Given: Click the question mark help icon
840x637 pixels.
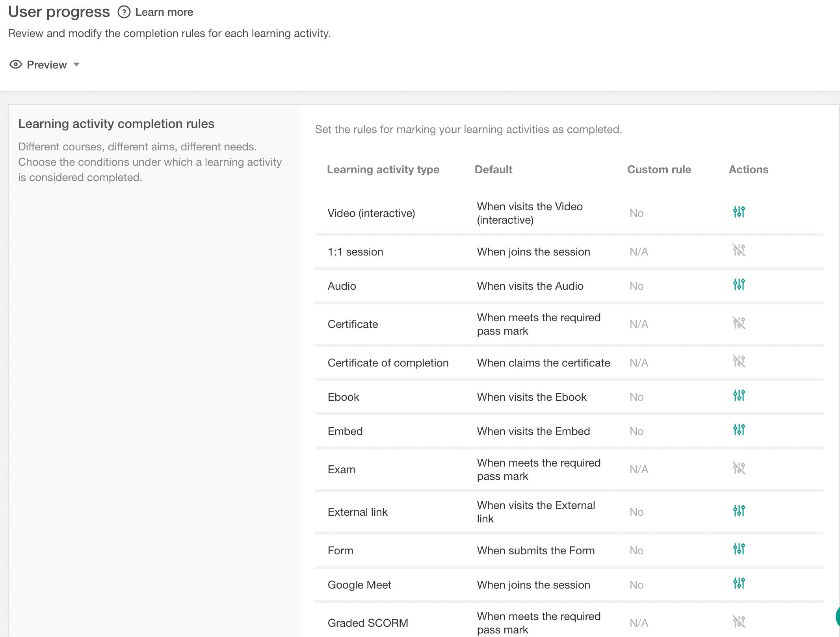Looking at the screenshot, I should (124, 12).
